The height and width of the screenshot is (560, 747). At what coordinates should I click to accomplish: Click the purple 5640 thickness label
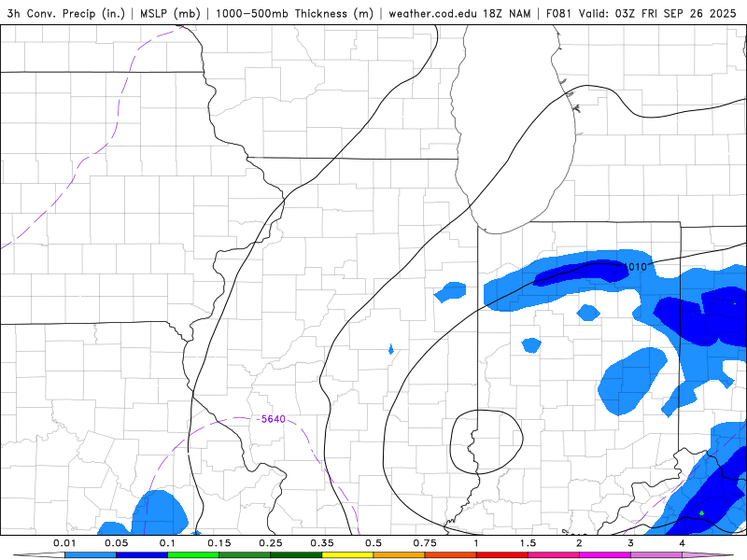pos(274,419)
